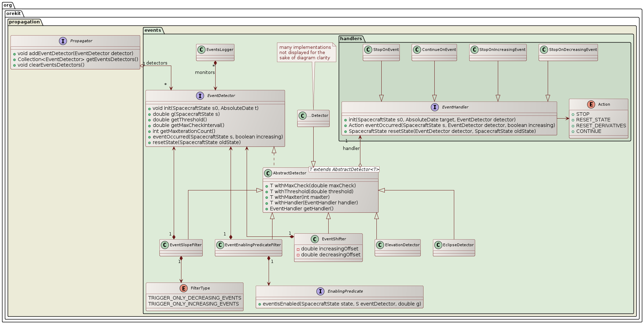This screenshot has width=644, height=324.
Task: Click TRIGGER_ONLY_INCREASING_EVENTS enum value
Action: pyautogui.click(x=194, y=304)
